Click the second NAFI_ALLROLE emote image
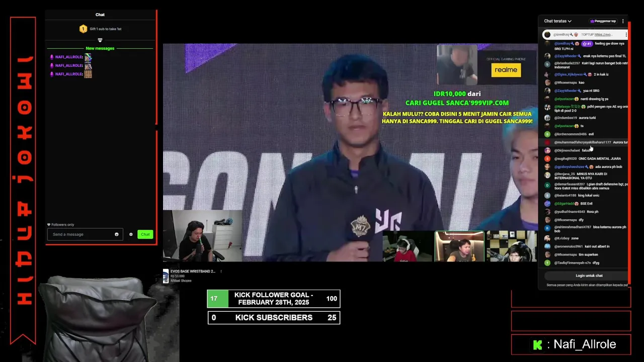644x362 pixels. point(88,65)
